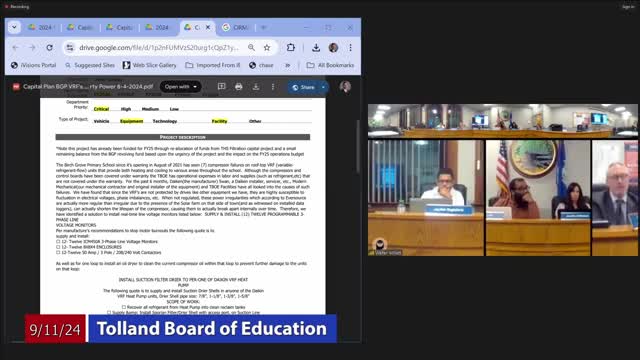Viewport: 640px width, 360px height.
Task: Switch to the second tab labeled Capit
Action: tap(81, 27)
